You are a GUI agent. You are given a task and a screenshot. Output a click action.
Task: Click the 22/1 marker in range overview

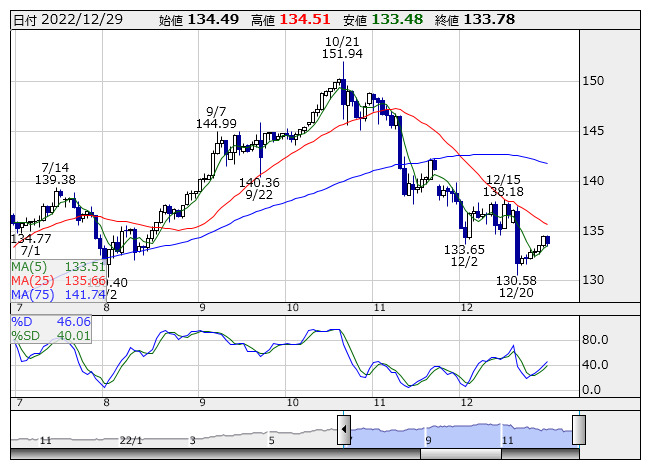(131, 440)
